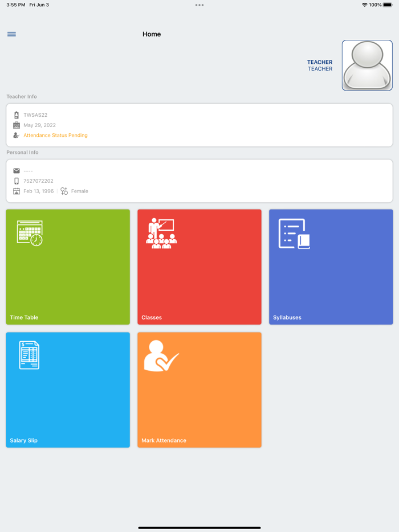Click the phone number 7527072202
Image resolution: width=399 pixels, height=532 pixels.
(x=38, y=181)
